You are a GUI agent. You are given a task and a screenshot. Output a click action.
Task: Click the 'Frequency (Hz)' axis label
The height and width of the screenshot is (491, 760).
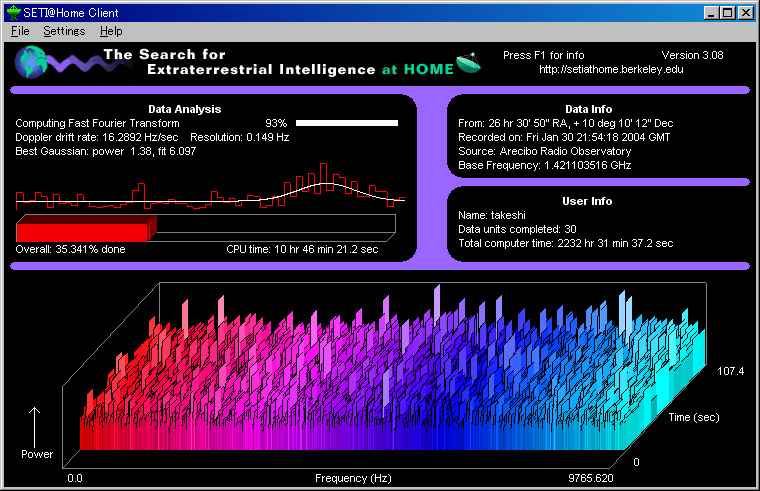pos(353,478)
